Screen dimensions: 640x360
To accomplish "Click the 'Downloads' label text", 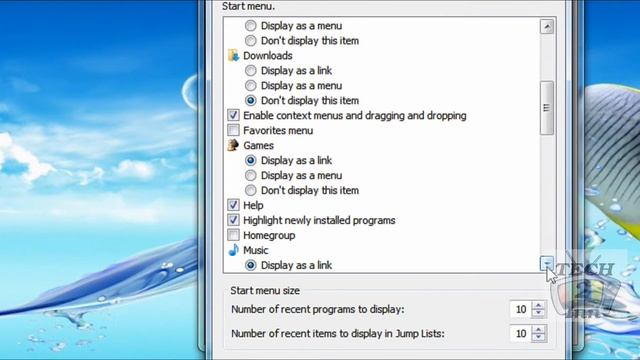I will (x=268, y=56).
